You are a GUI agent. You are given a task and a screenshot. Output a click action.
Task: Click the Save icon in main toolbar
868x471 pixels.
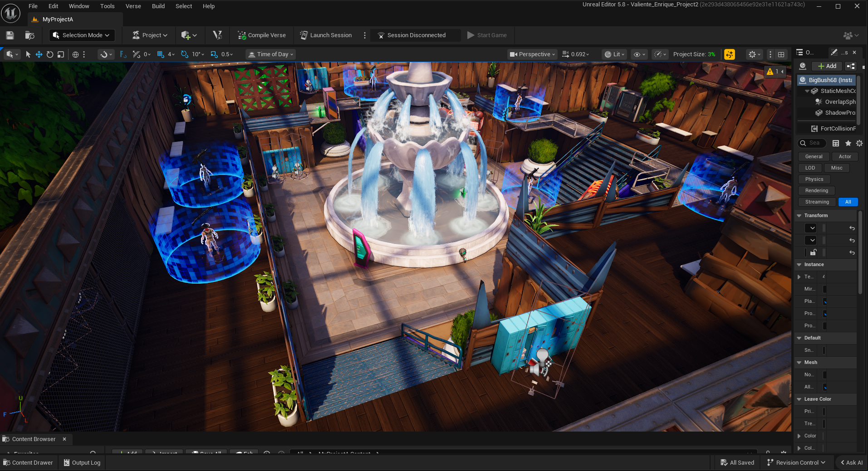(10, 35)
